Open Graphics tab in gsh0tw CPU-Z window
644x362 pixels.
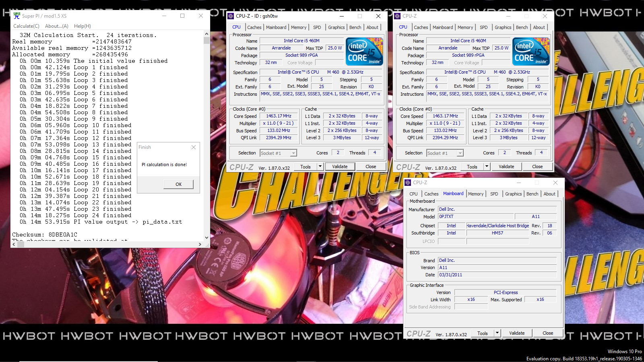point(336,27)
